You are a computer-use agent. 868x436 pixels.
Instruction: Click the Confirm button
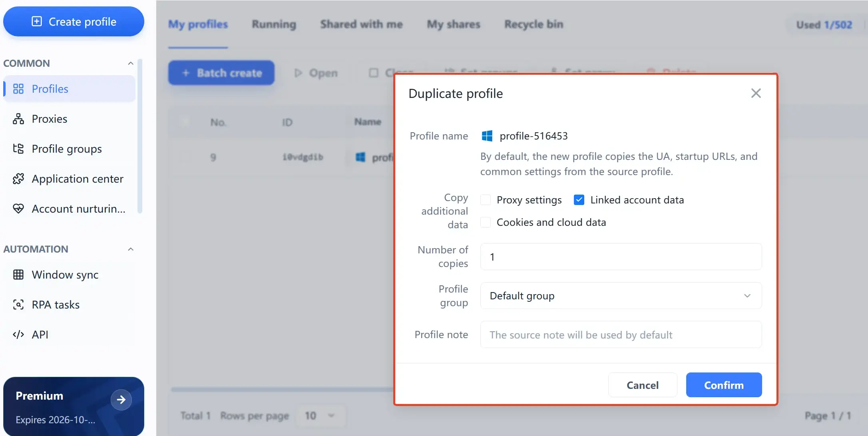click(724, 385)
